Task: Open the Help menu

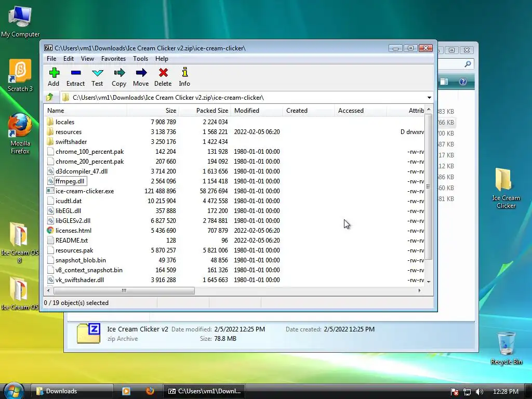Action: [162, 59]
